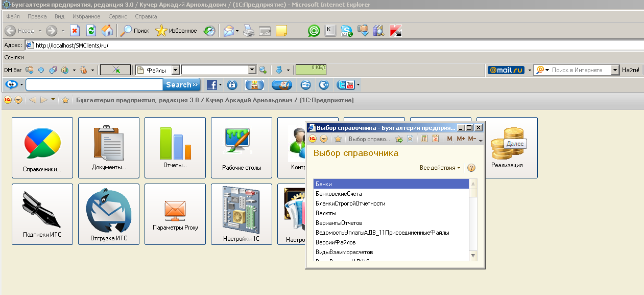Open the Вид menu
The image size is (644, 295).
pos(59,16)
